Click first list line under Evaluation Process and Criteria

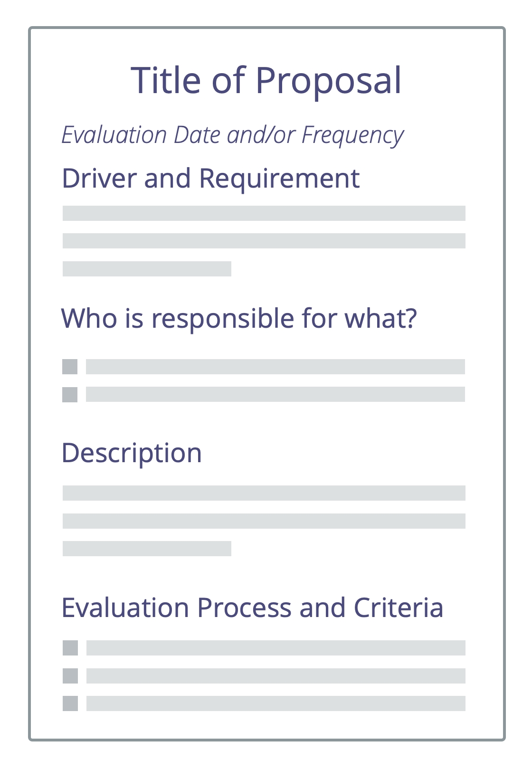(x=275, y=648)
